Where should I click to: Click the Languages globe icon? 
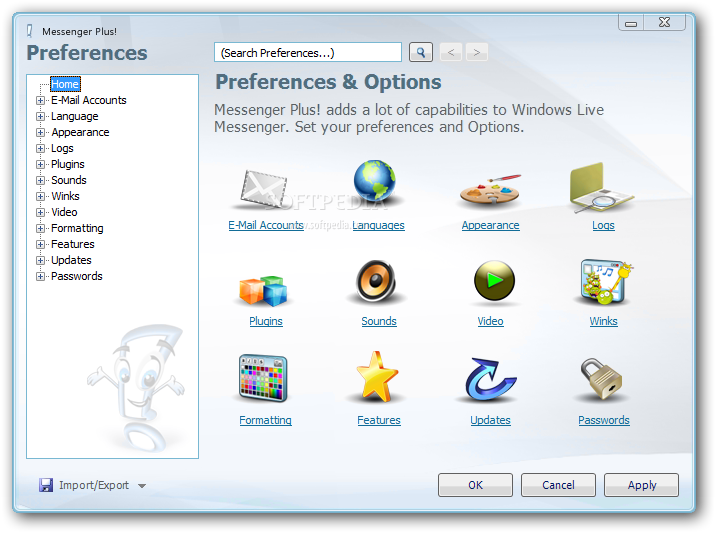coord(375,182)
